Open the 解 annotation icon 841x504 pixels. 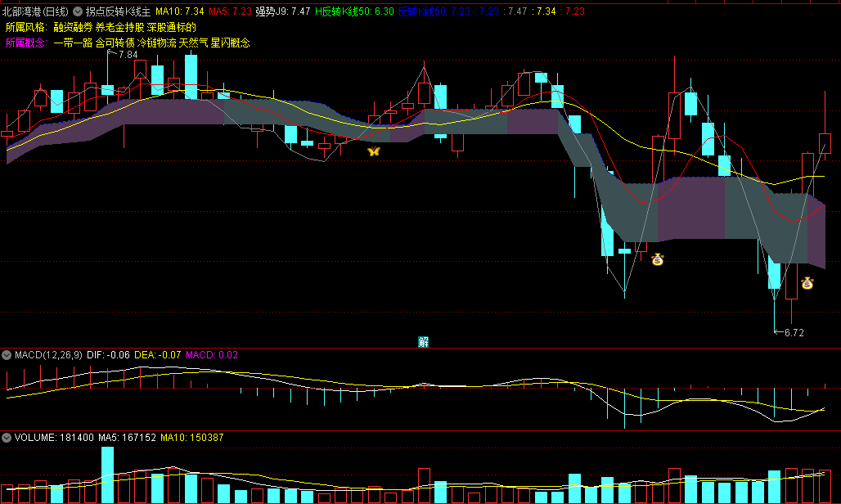[423, 341]
